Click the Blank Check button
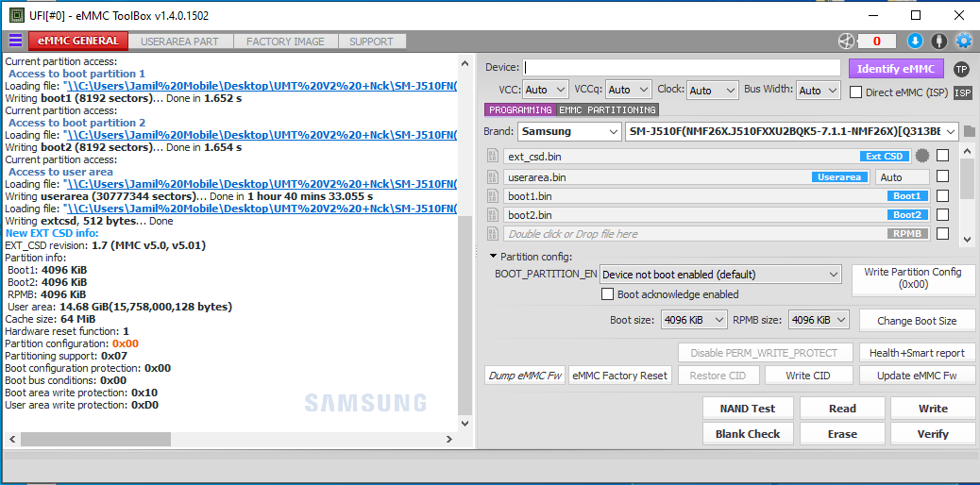Screen dimensions: 980x485 [748, 434]
